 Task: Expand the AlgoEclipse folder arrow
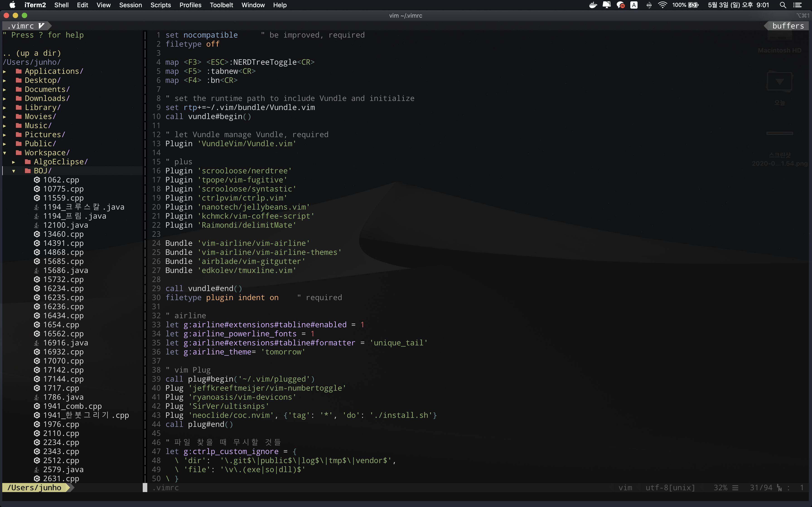tap(14, 162)
